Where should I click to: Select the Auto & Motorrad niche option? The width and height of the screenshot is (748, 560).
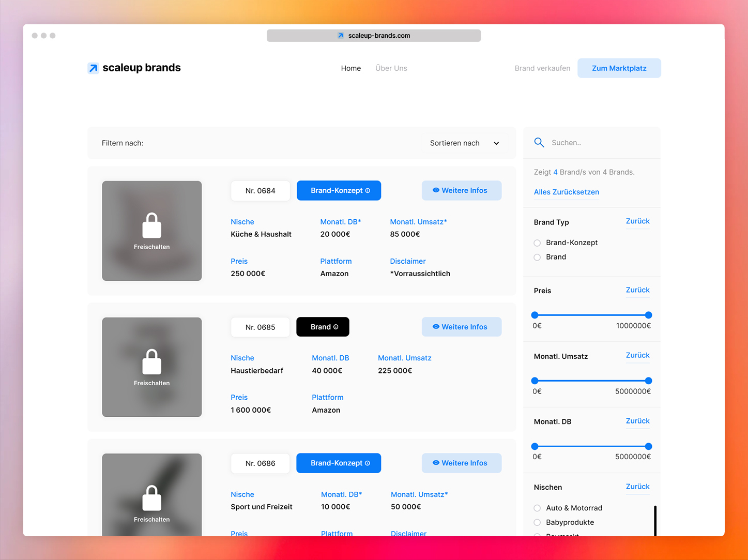(x=537, y=508)
